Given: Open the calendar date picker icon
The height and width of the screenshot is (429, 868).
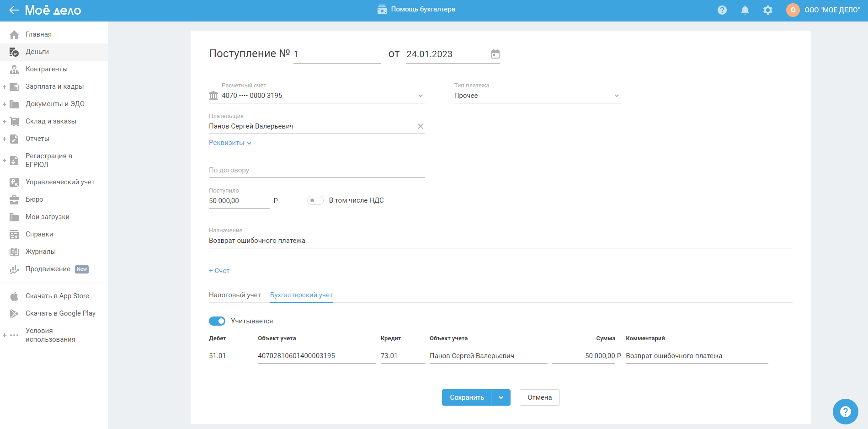Looking at the screenshot, I should (495, 54).
